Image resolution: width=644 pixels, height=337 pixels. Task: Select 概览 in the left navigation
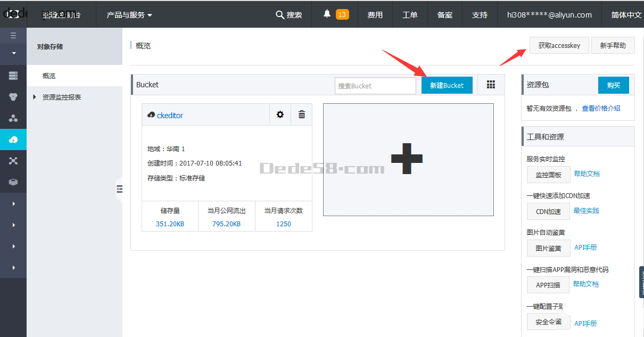(x=49, y=76)
